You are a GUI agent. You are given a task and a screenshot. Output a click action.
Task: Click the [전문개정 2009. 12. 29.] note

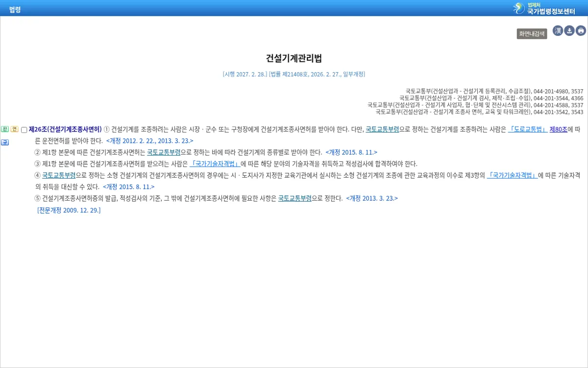[69, 210]
